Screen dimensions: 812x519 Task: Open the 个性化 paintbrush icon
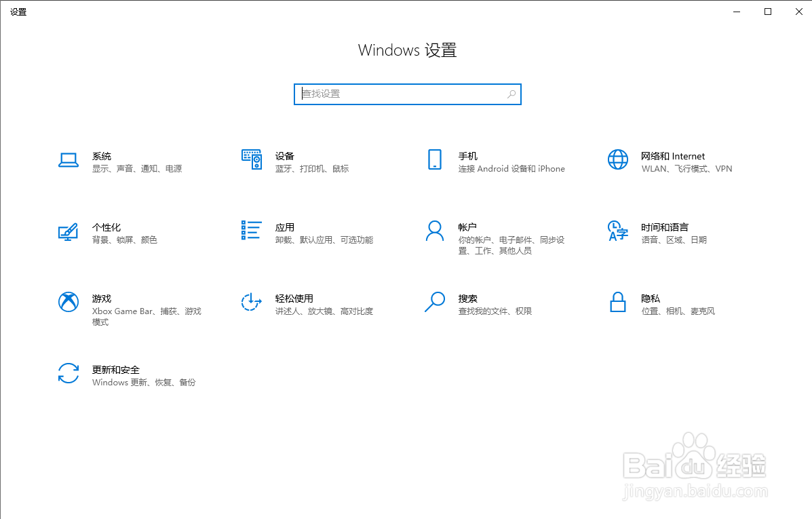point(69,231)
